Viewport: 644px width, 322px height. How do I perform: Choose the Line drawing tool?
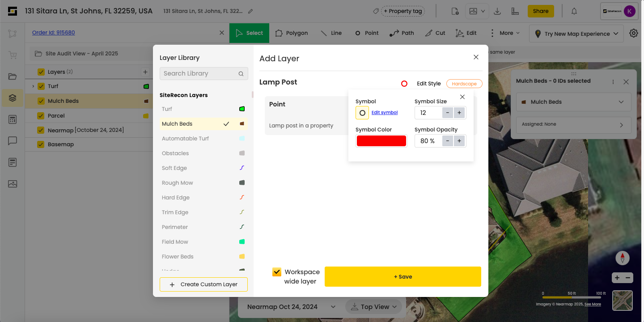(331, 33)
